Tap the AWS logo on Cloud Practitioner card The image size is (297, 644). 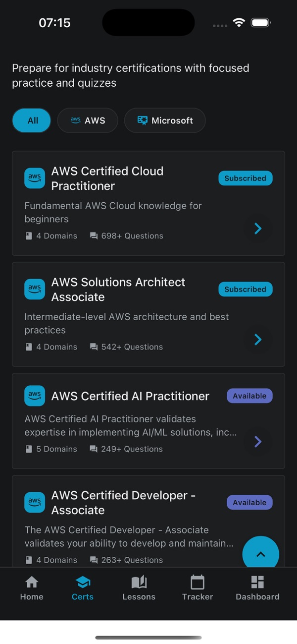[35, 178]
